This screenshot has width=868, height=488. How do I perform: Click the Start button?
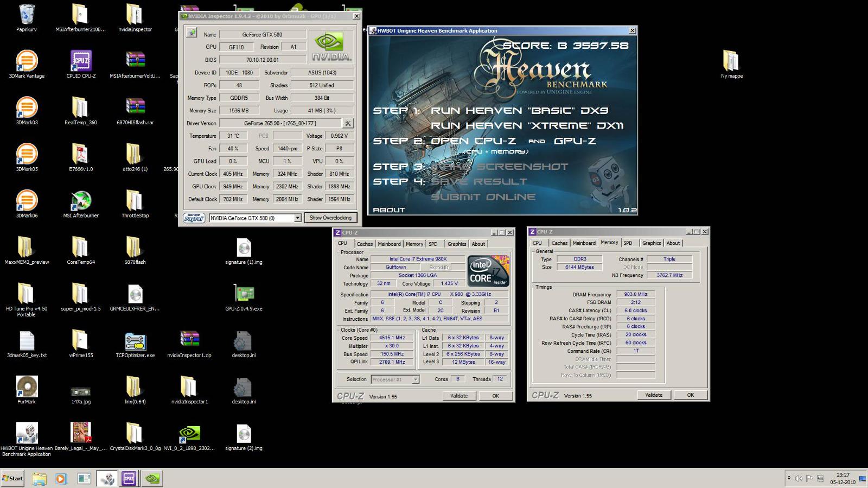click(12, 478)
